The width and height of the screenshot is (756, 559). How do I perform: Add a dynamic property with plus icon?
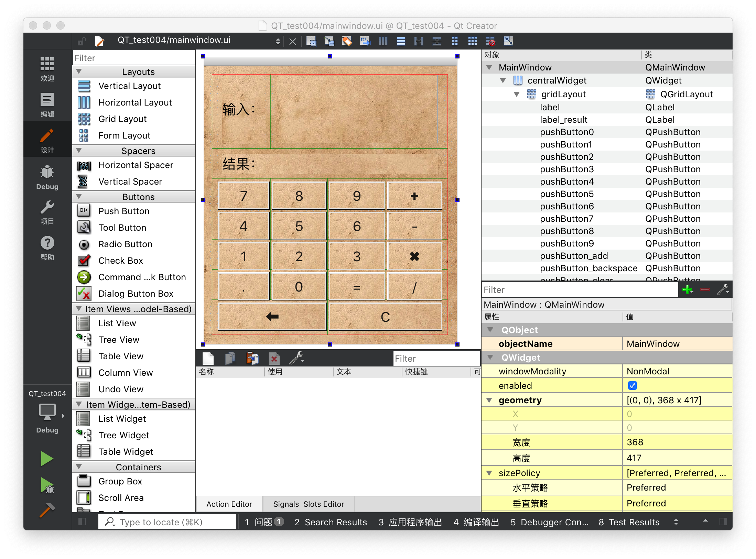pos(687,290)
